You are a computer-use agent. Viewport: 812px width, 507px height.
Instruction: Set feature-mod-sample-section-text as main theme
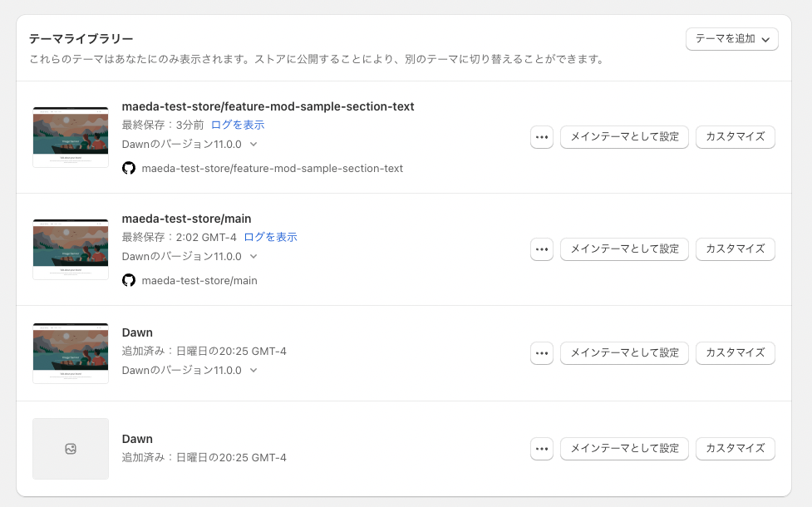tap(624, 137)
